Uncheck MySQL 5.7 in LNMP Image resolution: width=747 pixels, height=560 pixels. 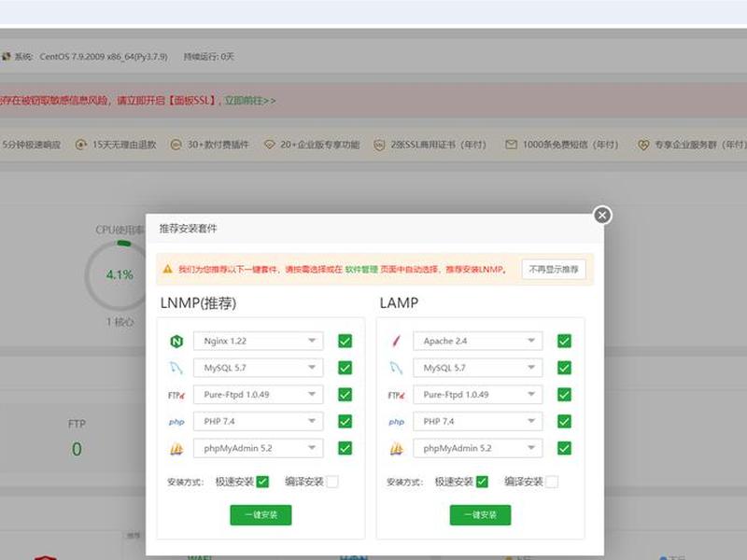pos(345,368)
